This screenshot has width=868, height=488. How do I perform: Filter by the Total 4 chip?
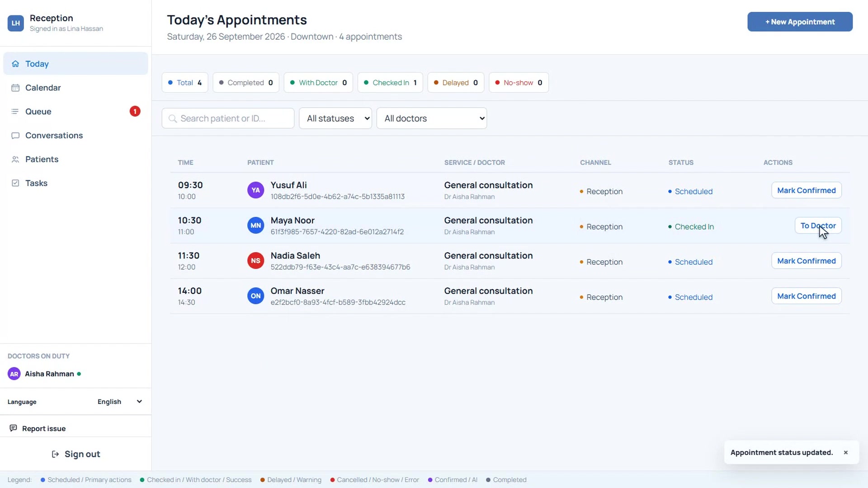[185, 83]
